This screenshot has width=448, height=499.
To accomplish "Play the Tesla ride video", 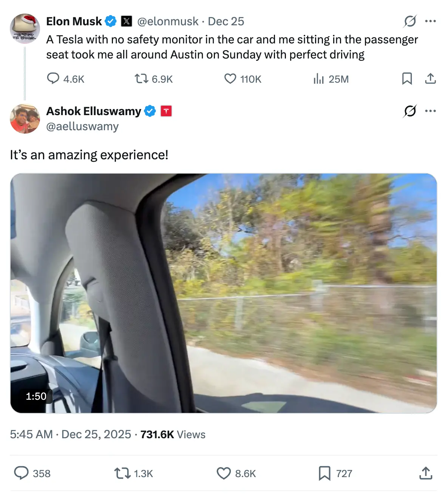I will [x=224, y=293].
